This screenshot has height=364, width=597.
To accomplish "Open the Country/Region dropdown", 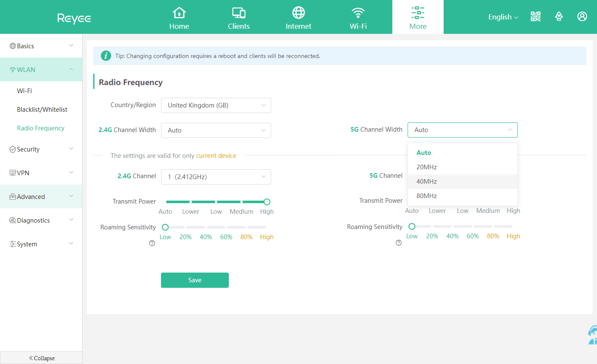I will click(216, 105).
